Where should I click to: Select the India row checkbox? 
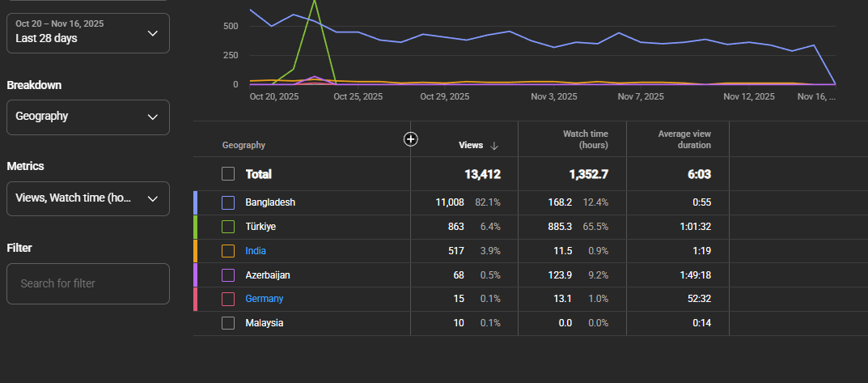click(228, 251)
